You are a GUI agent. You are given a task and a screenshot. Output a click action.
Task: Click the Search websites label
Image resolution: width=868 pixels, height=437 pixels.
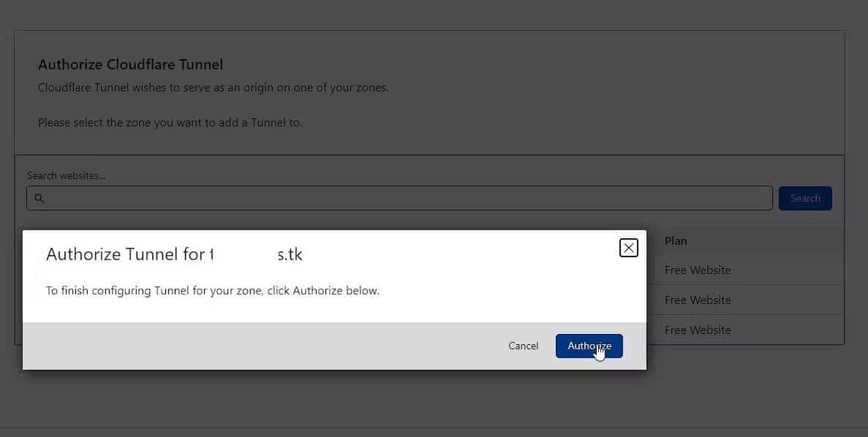click(x=66, y=175)
